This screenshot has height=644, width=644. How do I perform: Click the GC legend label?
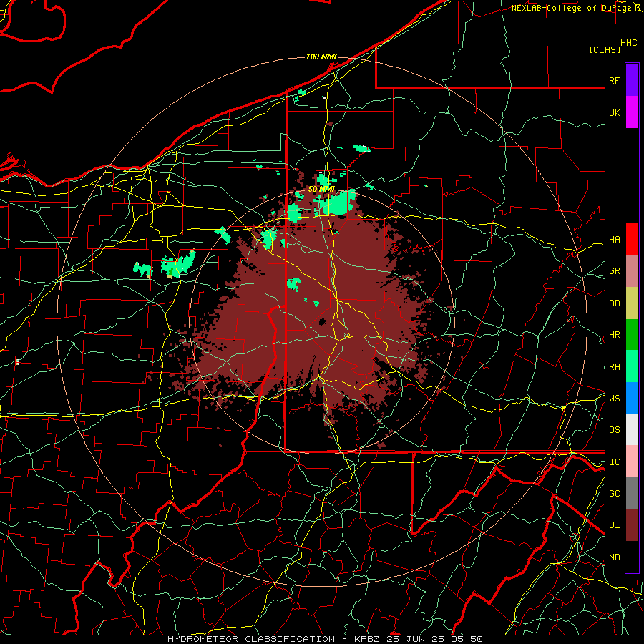[x=614, y=494]
